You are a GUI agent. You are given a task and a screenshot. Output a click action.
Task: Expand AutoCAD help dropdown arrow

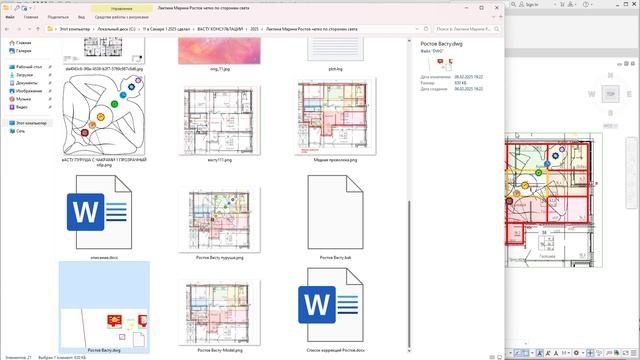[x=591, y=4]
